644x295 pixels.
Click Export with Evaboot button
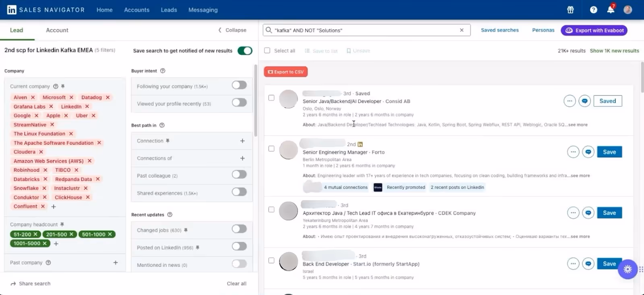[x=594, y=30]
